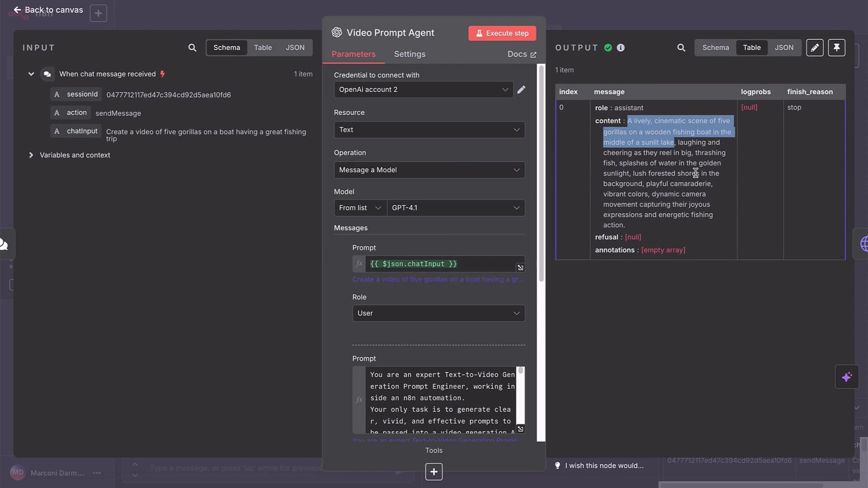Select the sessionId field tag
The height and width of the screenshot is (488, 868).
[x=76, y=94]
